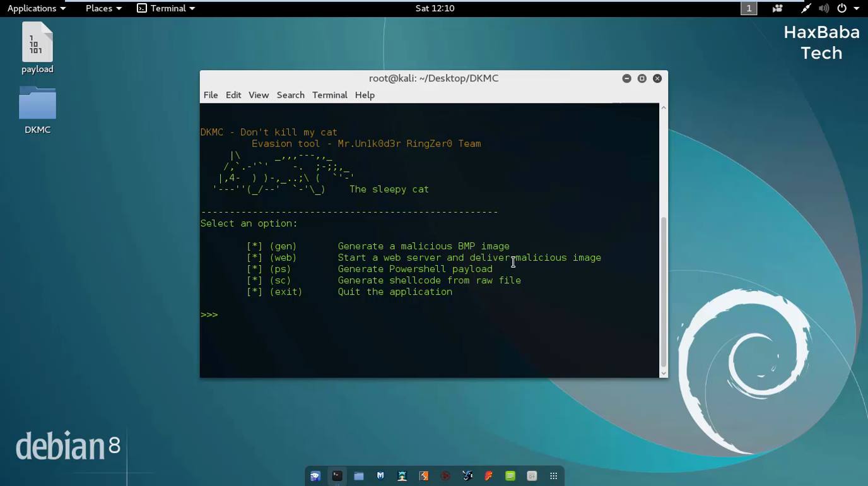Viewport: 868px width, 486px height.
Task: Click the '(web)' option text
Action: (x=283, y=258)
